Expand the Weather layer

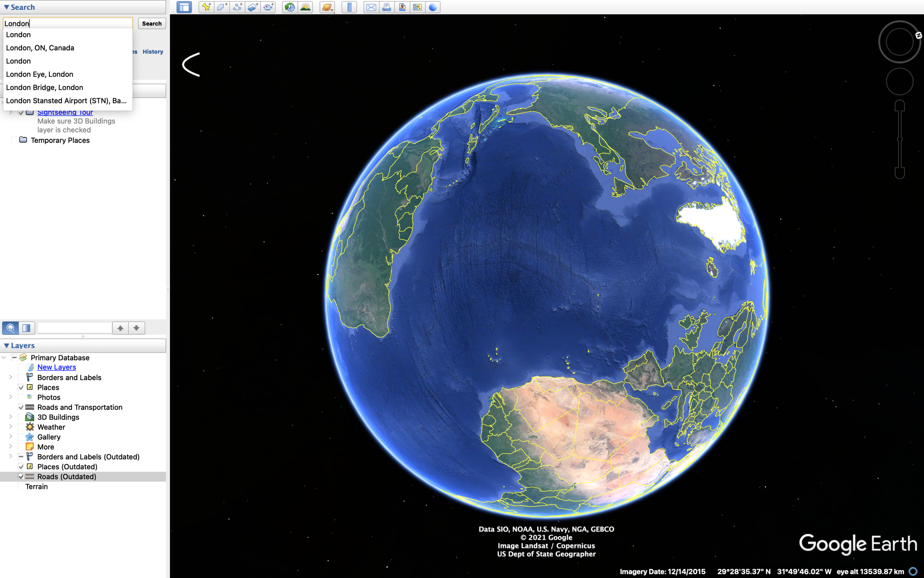(x=11, y=427)
